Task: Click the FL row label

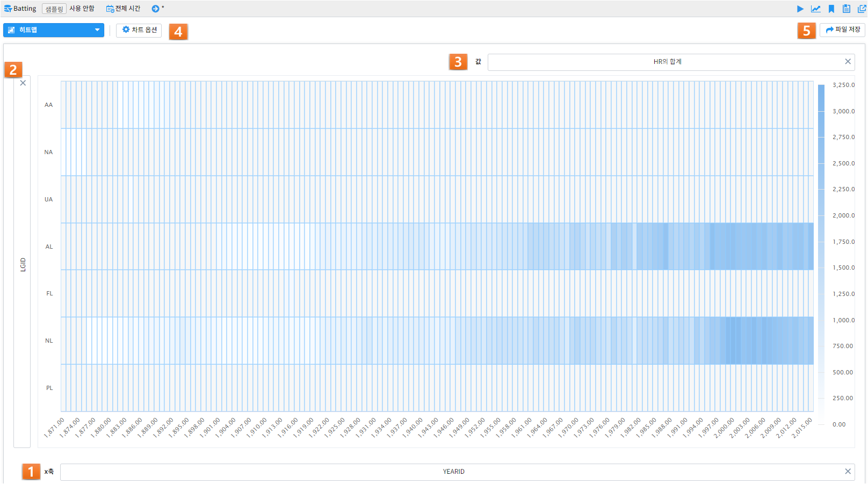Action: click(49, 293)
